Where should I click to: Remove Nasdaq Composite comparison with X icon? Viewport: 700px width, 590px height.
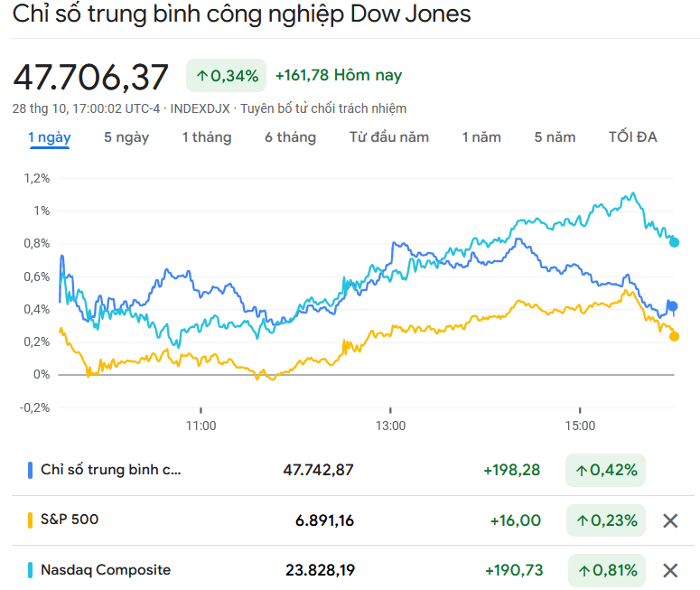click(x=670, y=570)
